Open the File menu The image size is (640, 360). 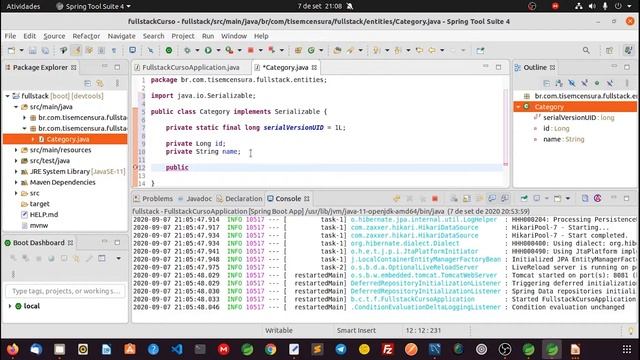pyautogui.click(x=10, y=36)
